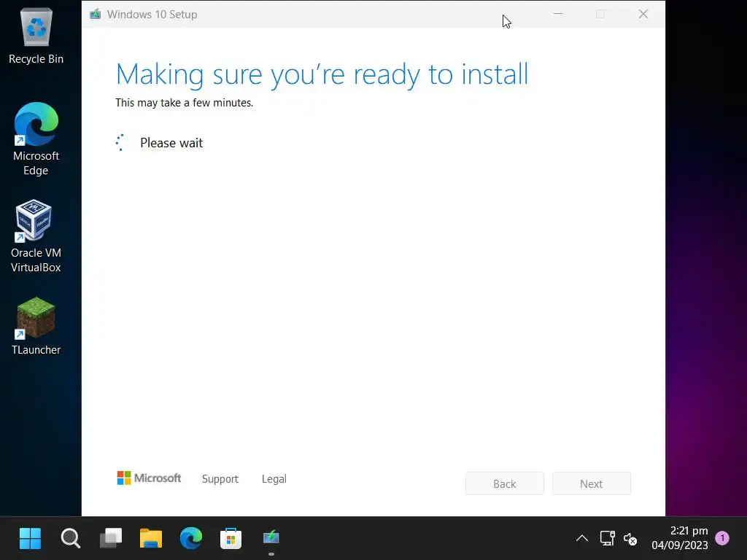Open the Legal link
Viewport: 747px width, 560px height.
(x=274, y=479)
